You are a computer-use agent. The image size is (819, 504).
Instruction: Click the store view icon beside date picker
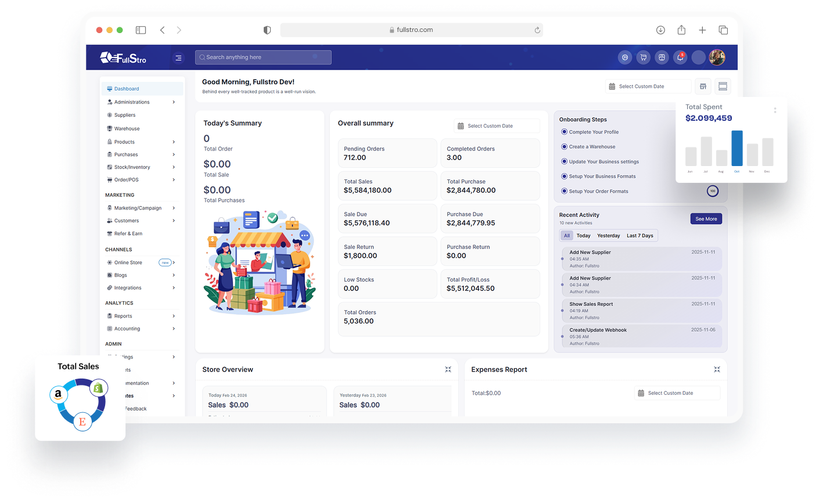(703, 87)
